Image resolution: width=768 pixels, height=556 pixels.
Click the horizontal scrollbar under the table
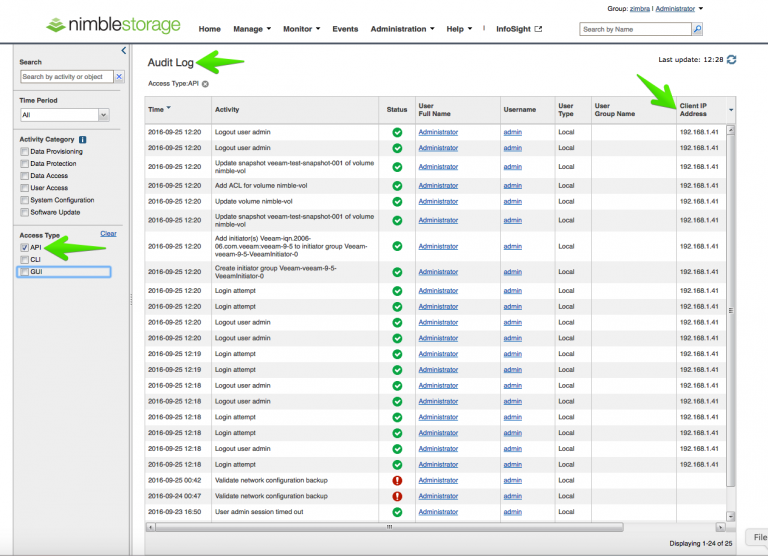(x=389, y=527)
